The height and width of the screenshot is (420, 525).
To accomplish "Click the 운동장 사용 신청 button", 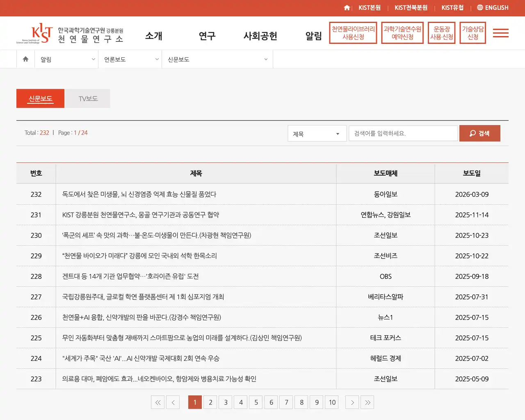I will pyautogui.click(x=441, y=33).
